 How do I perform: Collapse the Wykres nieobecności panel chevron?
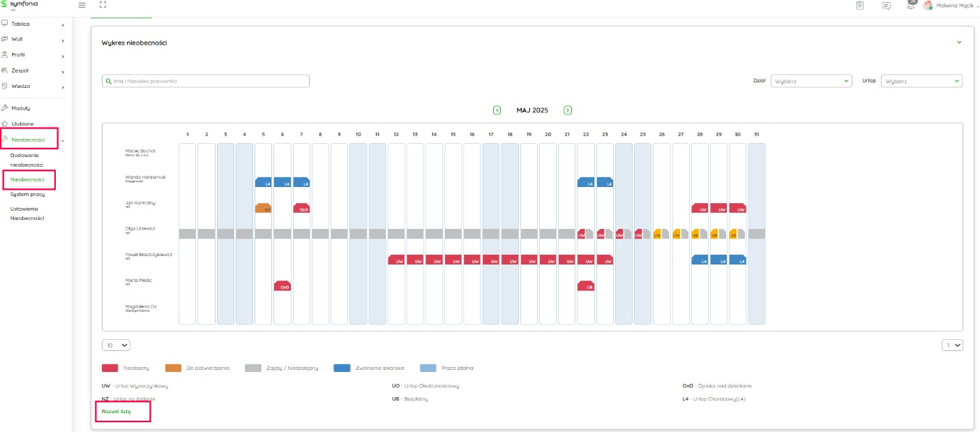[x=959, y=43]
